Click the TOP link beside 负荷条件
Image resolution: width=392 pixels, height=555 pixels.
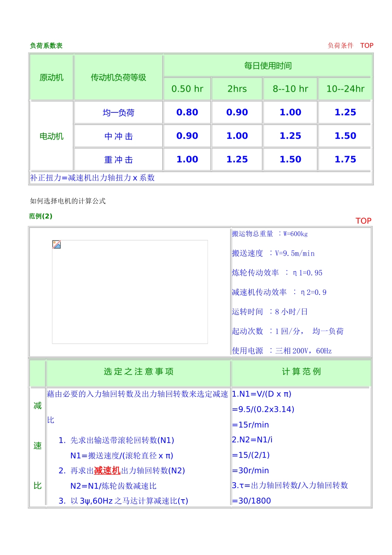click(x=366, y=45)
